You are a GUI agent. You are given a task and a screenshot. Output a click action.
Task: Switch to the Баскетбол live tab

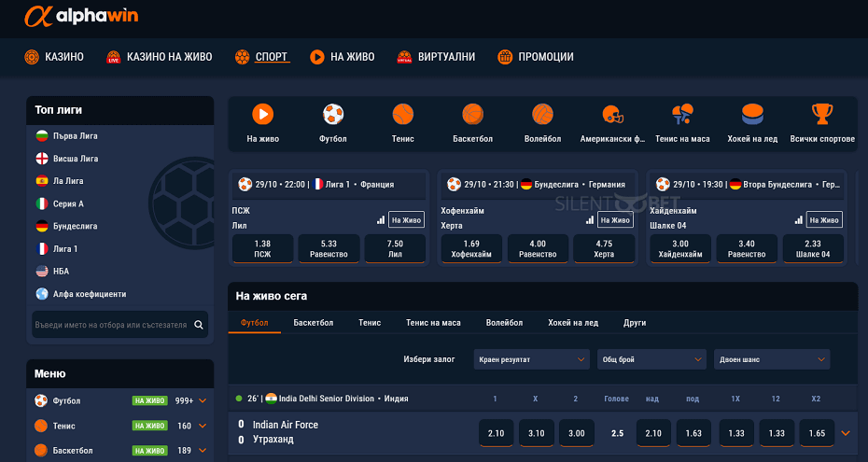point(313,323)
